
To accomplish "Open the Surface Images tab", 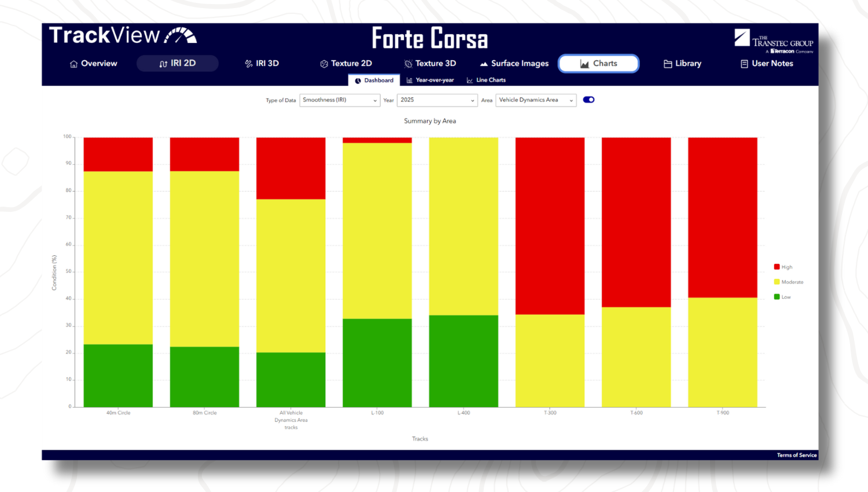I will pyautogui.click(x=514, y=64).
